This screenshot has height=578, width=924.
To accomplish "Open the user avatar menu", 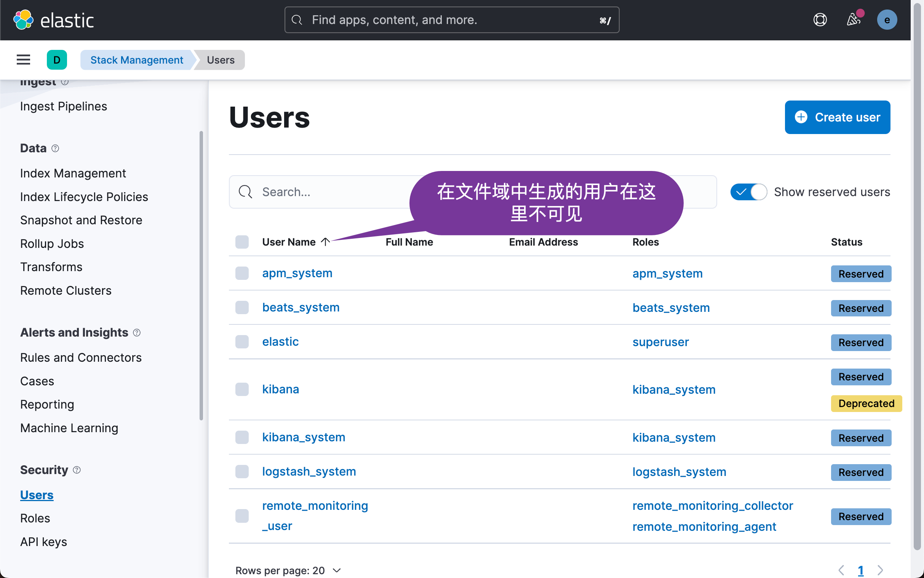I will click(x=887, y=20).
